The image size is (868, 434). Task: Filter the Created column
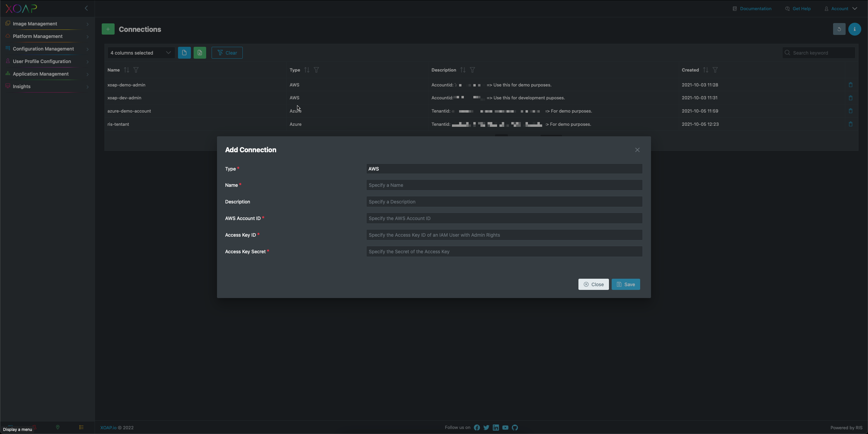pos(715,70)
